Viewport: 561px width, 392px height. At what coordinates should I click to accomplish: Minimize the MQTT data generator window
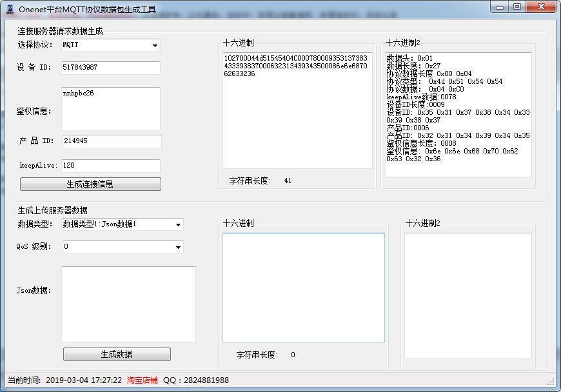point(500,7)
